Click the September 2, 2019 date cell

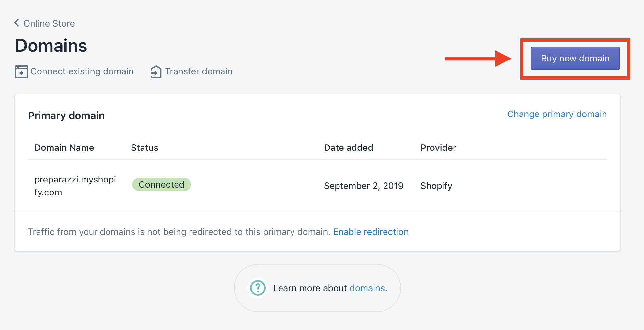363,186
